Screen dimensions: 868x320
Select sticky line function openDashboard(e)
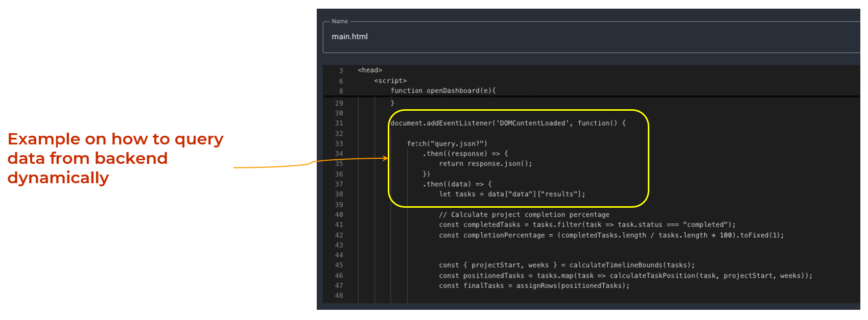(443, 91)
